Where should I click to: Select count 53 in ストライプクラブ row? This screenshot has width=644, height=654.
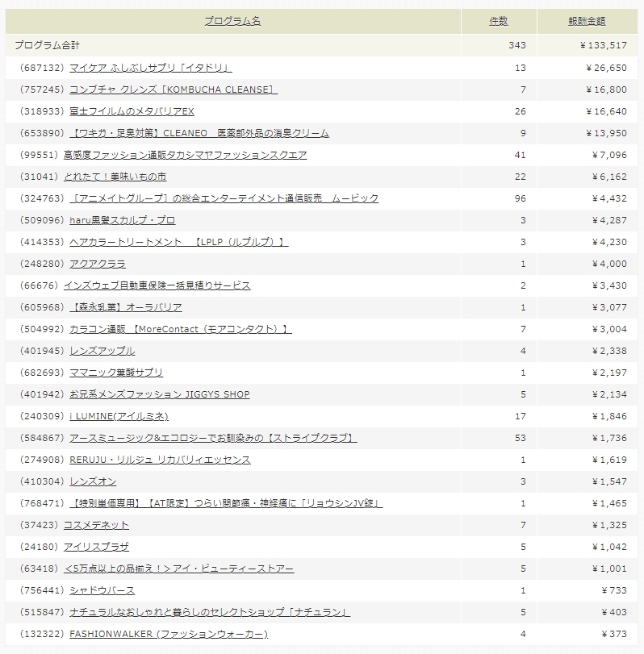click(520, 438)
